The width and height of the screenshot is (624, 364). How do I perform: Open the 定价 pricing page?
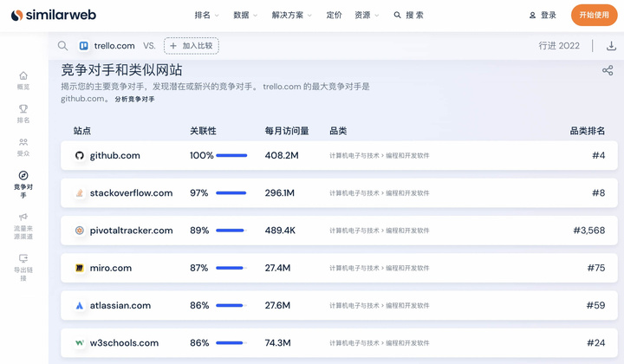point(334,15)
